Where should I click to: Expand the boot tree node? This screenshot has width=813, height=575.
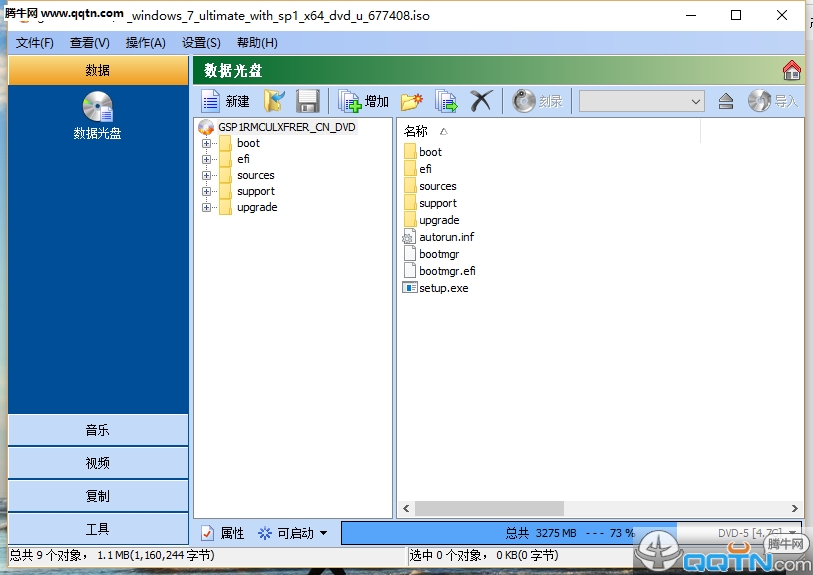point(206,143)
